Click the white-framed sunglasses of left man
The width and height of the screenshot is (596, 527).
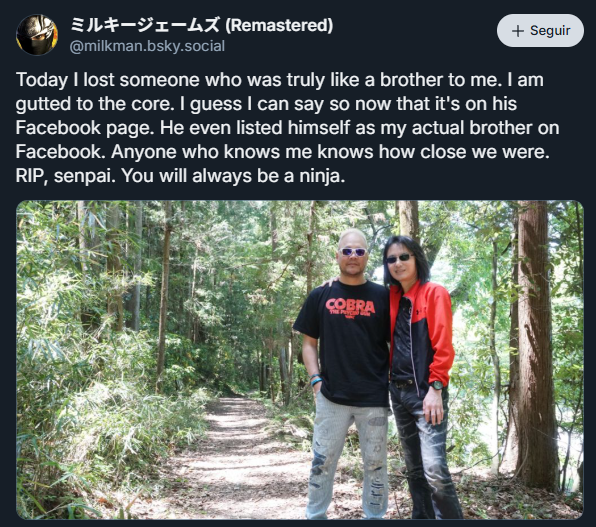353,251
